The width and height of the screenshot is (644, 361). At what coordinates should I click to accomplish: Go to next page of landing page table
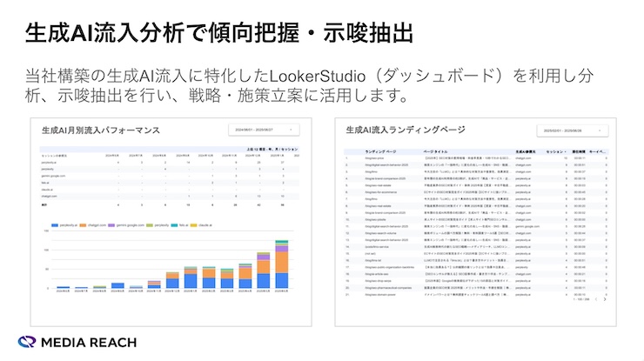(605, 299)
